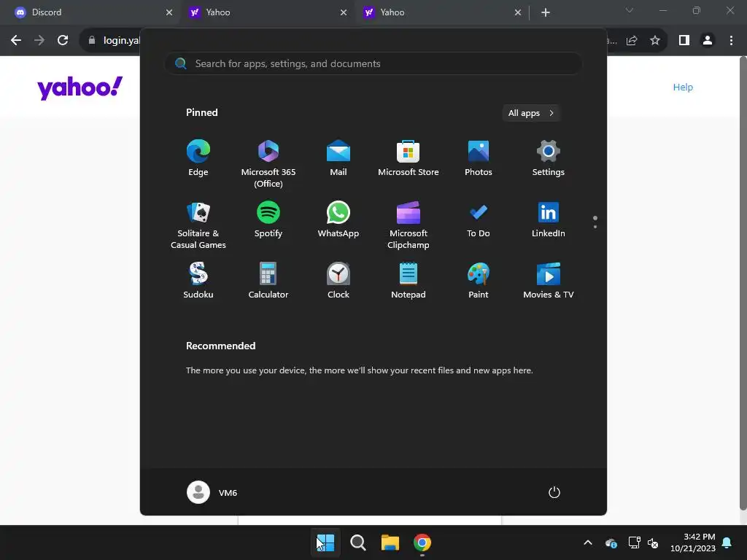This screenshot has height=560, width=747.
Task: Open the Chrome profile button
Action: 708,41
